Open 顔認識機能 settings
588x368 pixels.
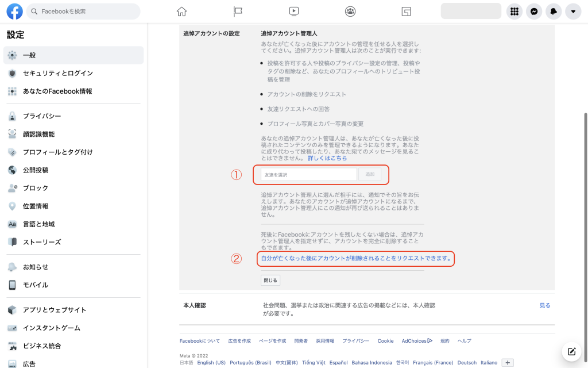pos(73,134)
